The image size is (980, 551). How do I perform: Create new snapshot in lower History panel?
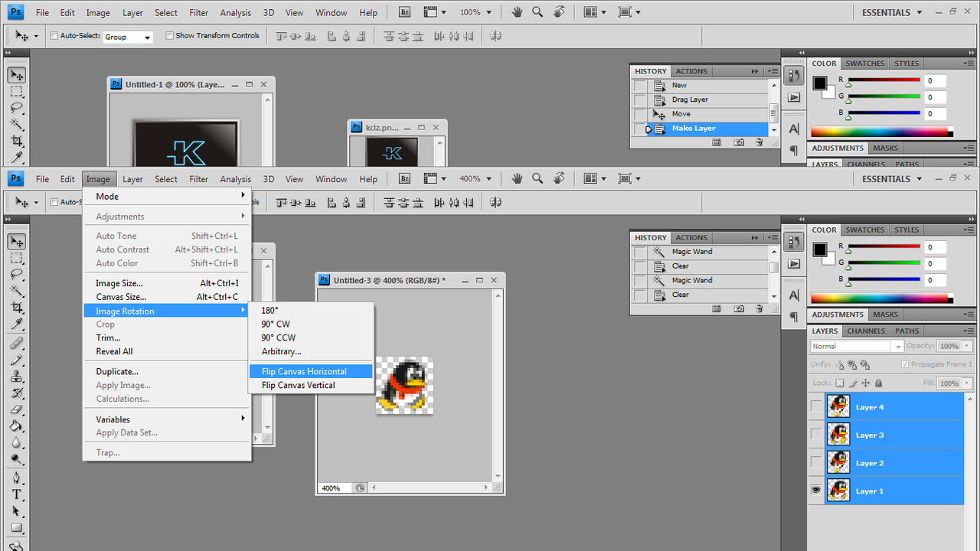pyautogui.click(x=739, y=309)
